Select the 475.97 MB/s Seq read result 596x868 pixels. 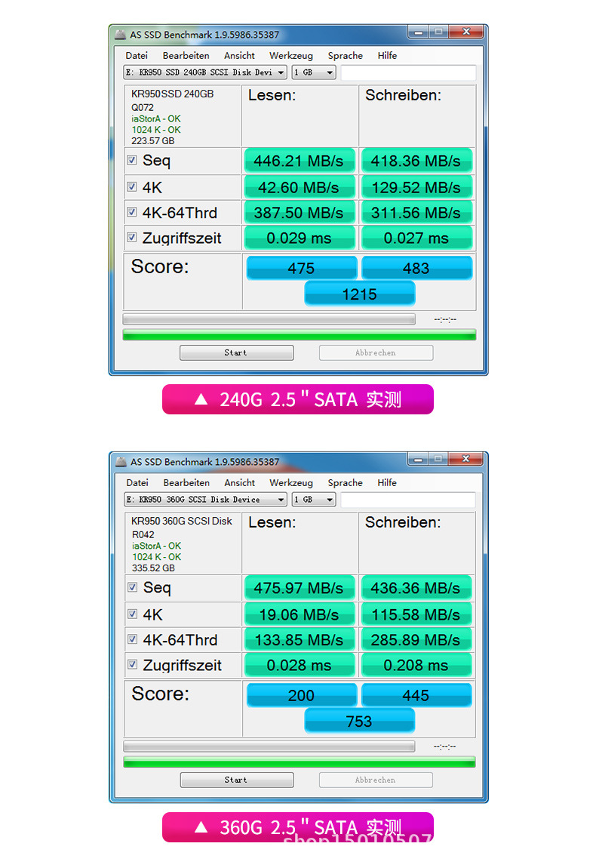tap(299, 588)
